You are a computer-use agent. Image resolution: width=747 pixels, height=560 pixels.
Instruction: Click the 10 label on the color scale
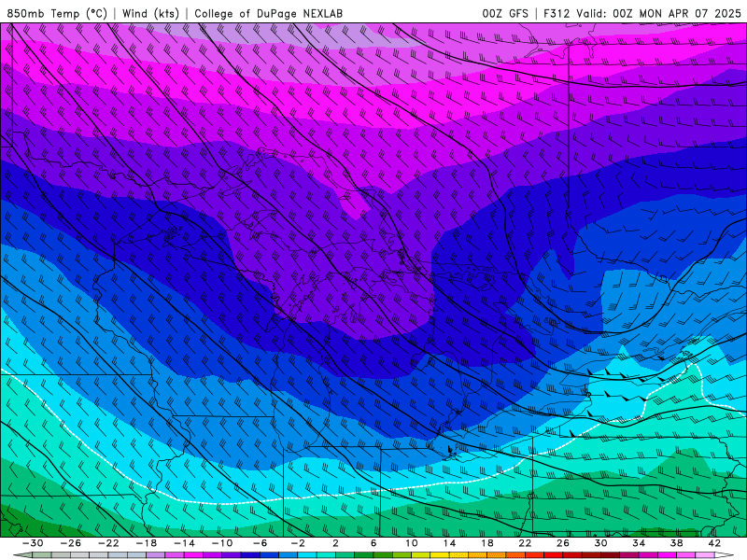(x=412, y=543)
